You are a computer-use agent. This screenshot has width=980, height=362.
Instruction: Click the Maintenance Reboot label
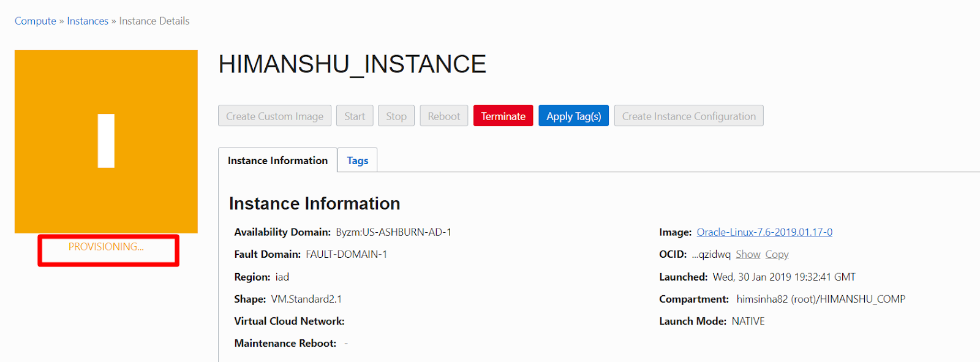click(x=285, y=343)
